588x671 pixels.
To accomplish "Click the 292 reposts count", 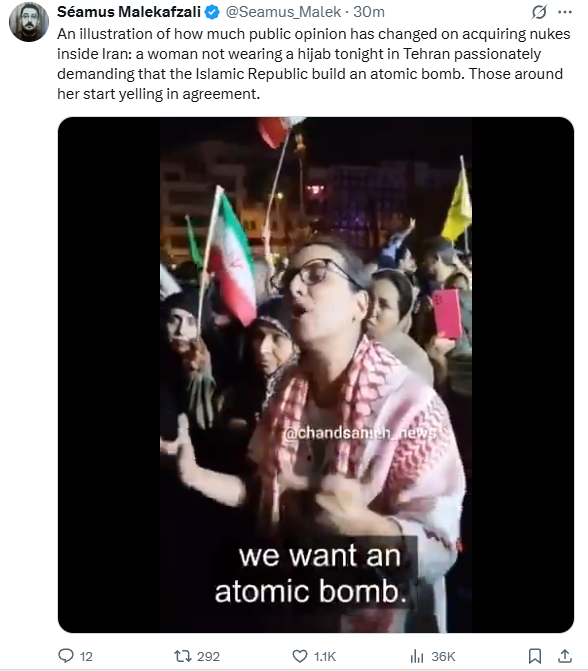I will (208, 656).
